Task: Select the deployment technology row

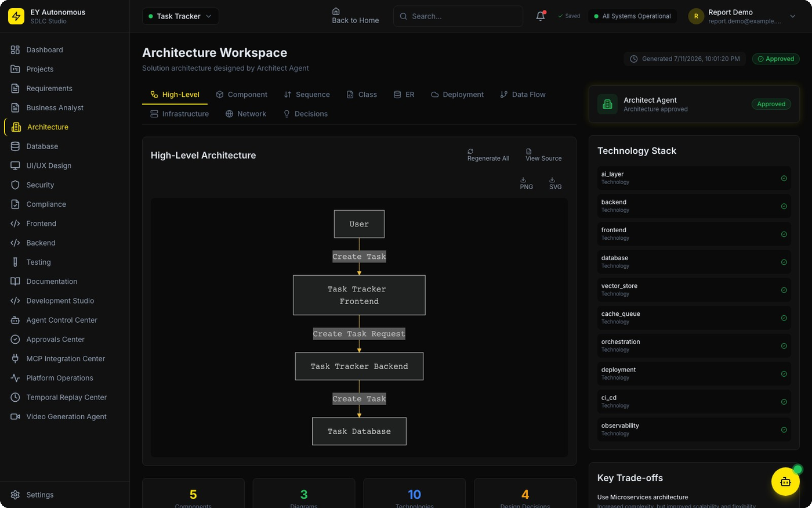Action: (694, 373)
